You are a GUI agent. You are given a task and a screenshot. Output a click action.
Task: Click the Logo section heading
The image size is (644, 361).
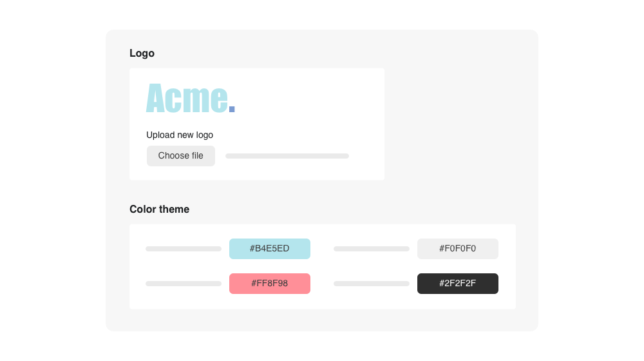click(142, 53)
